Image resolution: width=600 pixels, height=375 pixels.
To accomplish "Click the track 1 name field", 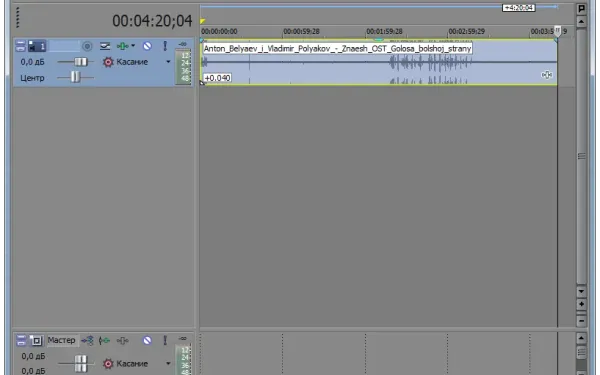I will click(x=64, y=46).
